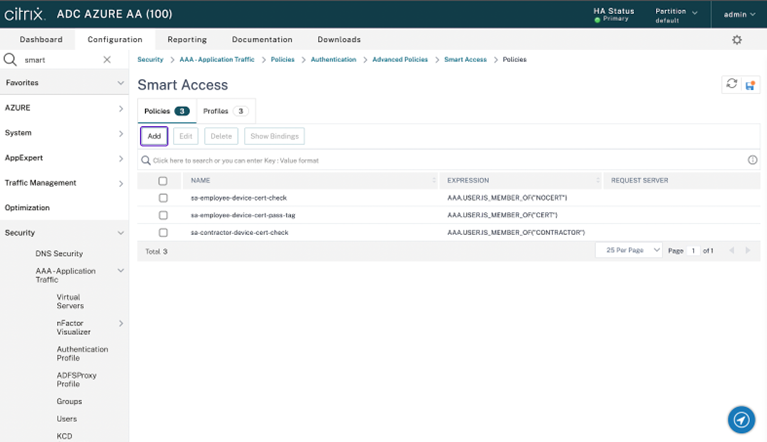Clear the search field with the X icon
This screenshot has width=767, height=442.
click(107, 60)
